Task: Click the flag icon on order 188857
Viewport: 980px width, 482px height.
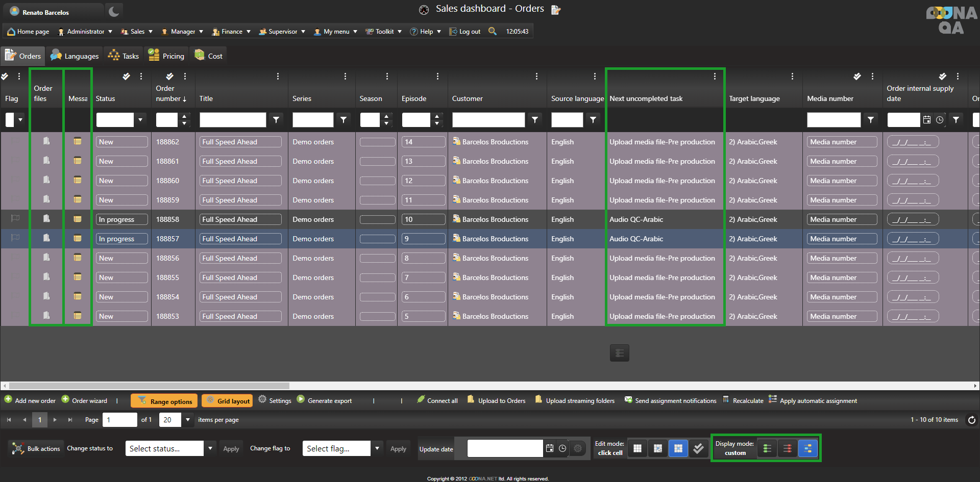Action: [x=15, y=238]
